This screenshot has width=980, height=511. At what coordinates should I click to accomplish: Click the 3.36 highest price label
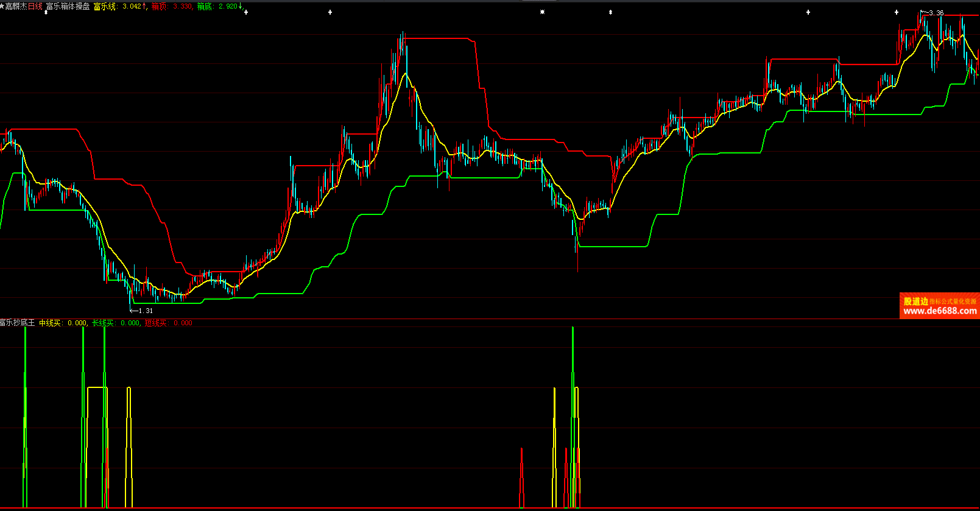pyautogui.click(x=936, y=13)
